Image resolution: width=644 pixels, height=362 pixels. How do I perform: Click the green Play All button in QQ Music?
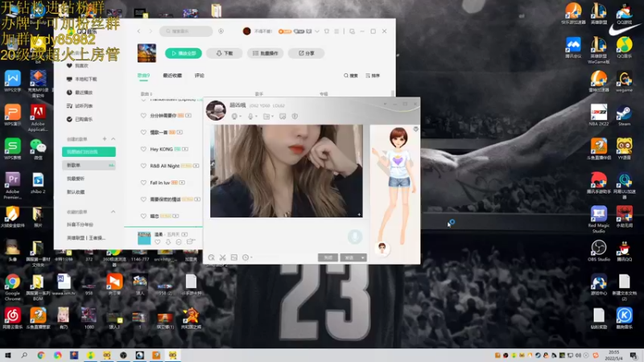pyautogui.click(x=184, y=53)
